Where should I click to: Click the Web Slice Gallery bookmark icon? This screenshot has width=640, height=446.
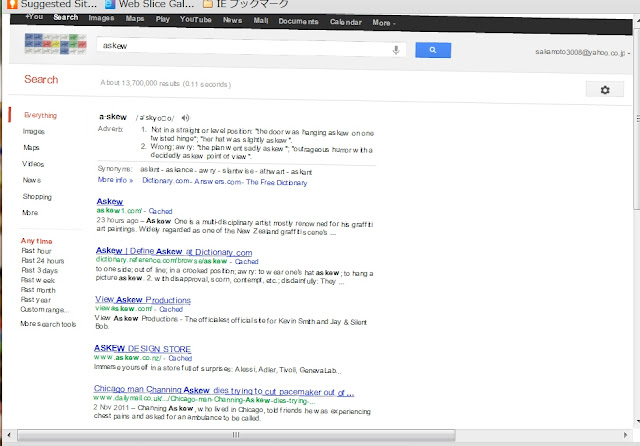coord(110,4)
